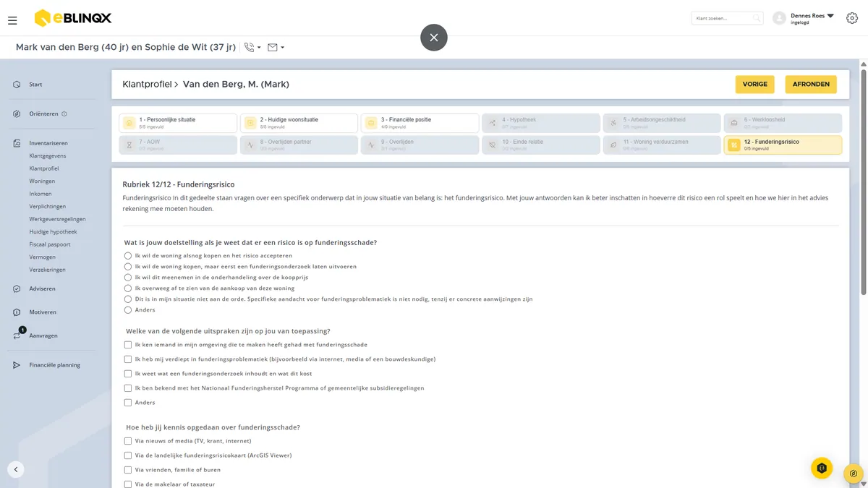Select tab 12 - Funderingsrisico
Viewport: 868px width, 488px height.
coord(783,145)
